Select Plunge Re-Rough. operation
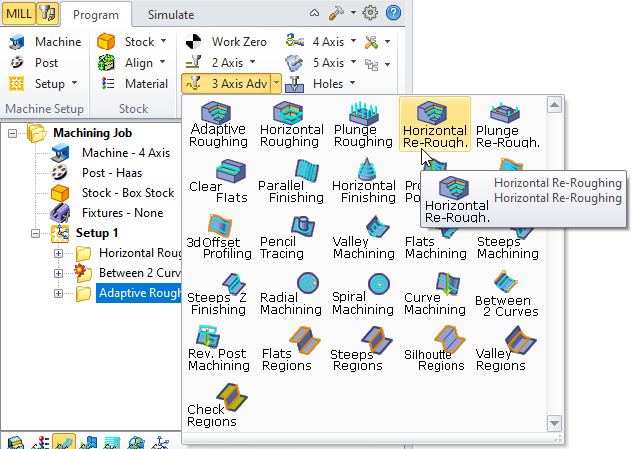631x449 pixels. coord(507,124)
